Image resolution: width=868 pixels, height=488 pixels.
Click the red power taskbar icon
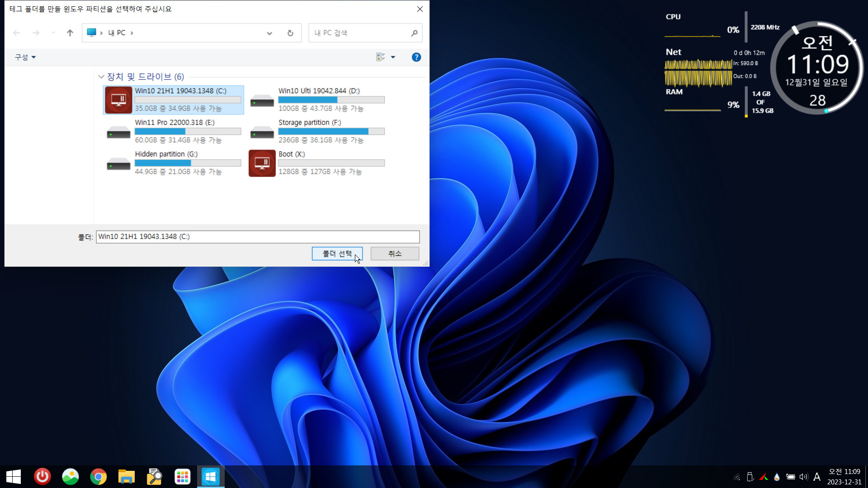pos(42,477)
